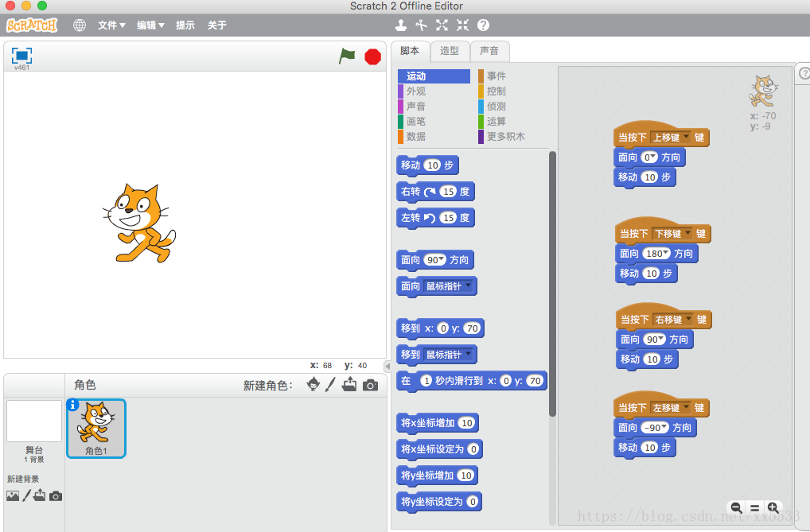Select the 外观 block category
This screenshot has width=810, height=532.
coord(434,91)
